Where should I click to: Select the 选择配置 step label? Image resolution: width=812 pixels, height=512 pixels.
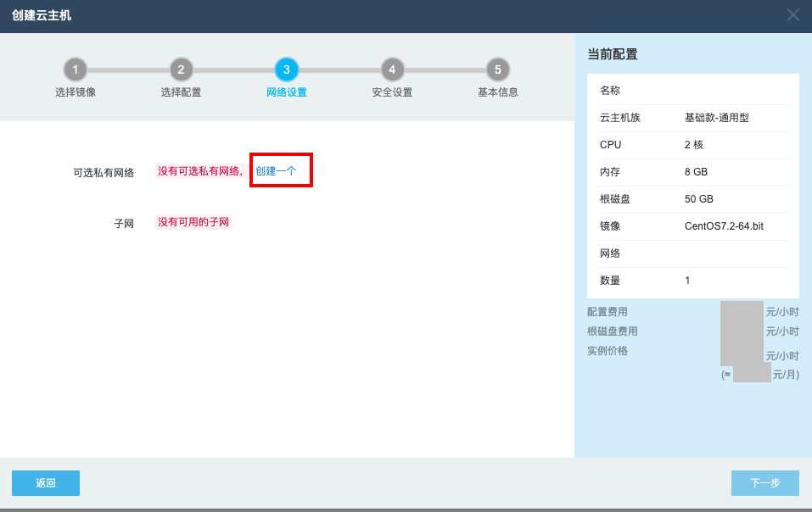[x=182, y=92]
